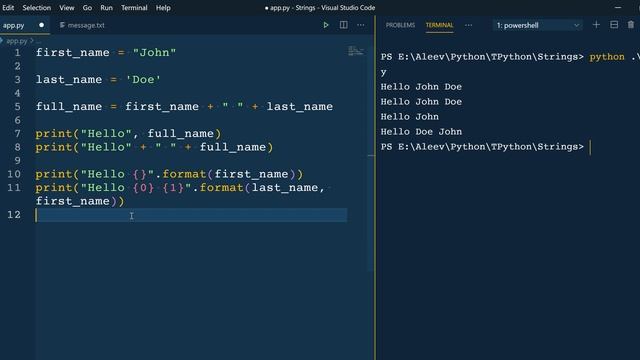Image resolution: width=640 pixels, height=360 pixels.
Task: Minimize the Visual Studio Code window
Action: 618,7
